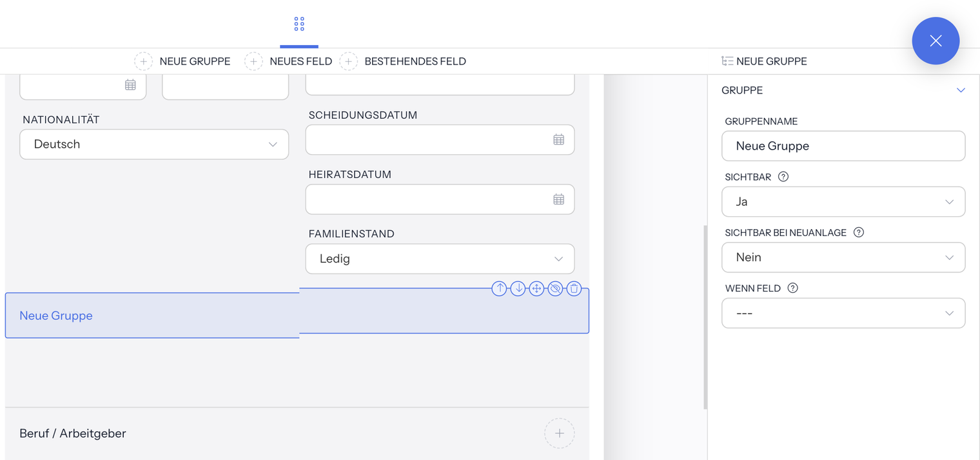This screenshot has width=980, height=460.
Task: Click the drag-move cross arrows icon
Action: click(536, 288)
